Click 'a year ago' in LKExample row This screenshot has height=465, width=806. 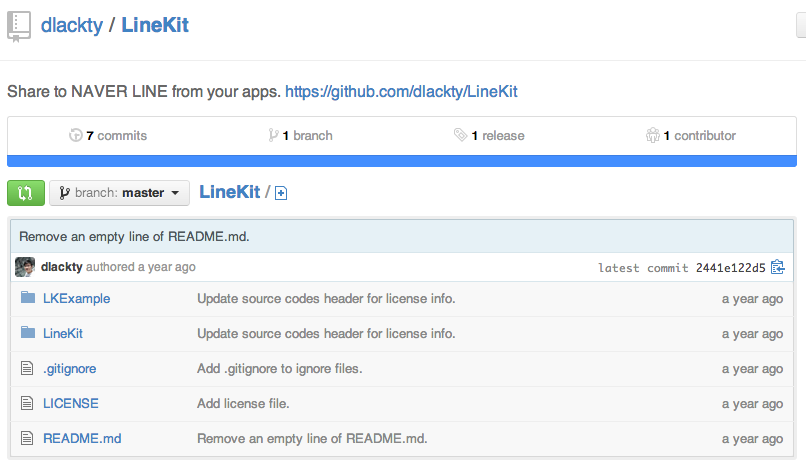(x=753, y=299)
